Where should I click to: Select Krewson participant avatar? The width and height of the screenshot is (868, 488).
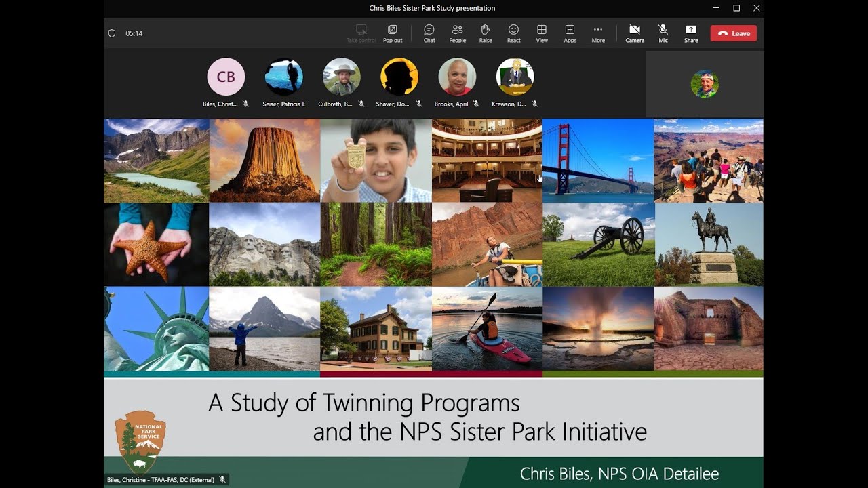click(x=515, y=77)
